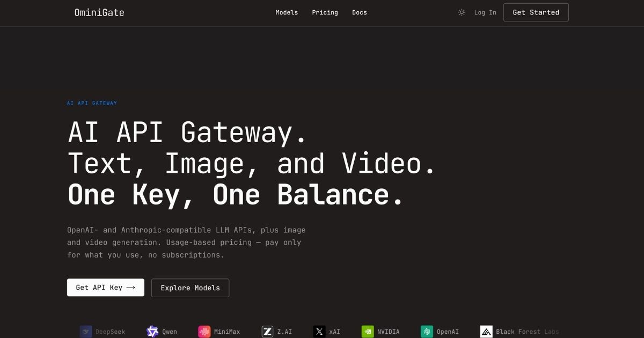The height and width of the screenshot is (338, 644).
Task: Click the OpenAI provider name text
Action: [448, 332]
